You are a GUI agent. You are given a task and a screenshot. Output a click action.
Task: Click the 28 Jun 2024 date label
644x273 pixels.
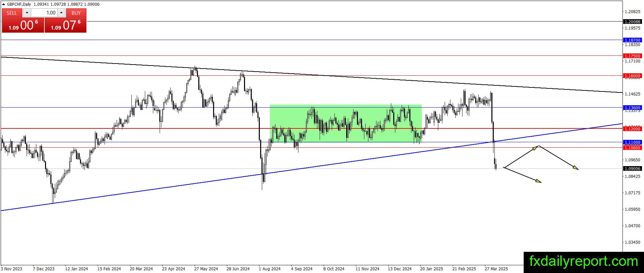[238, 269]
